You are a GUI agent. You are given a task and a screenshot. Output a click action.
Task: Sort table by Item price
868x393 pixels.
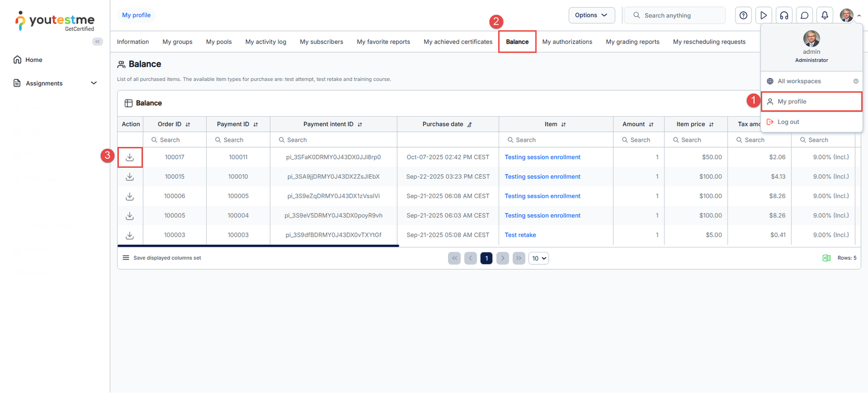[711, 125]
